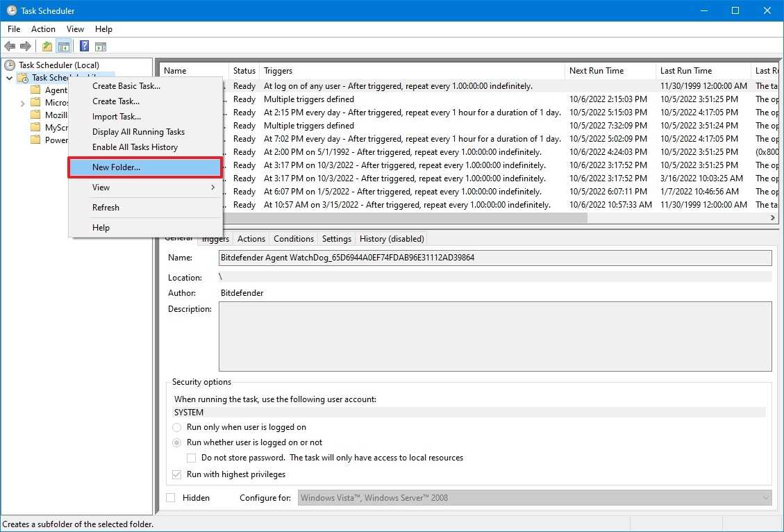This screenshot has height=532, width=784.
Task: Click Create Basic Task... menu entry
Action: point(126,86)
